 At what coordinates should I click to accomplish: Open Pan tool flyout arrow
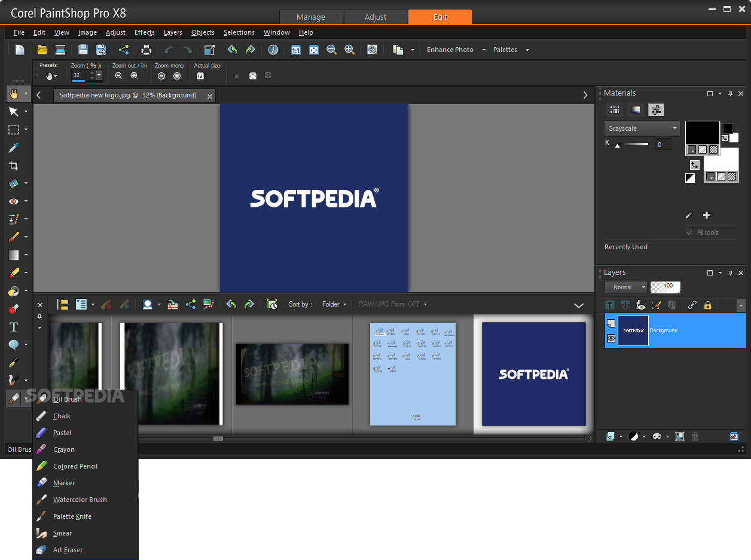point(26,94)
